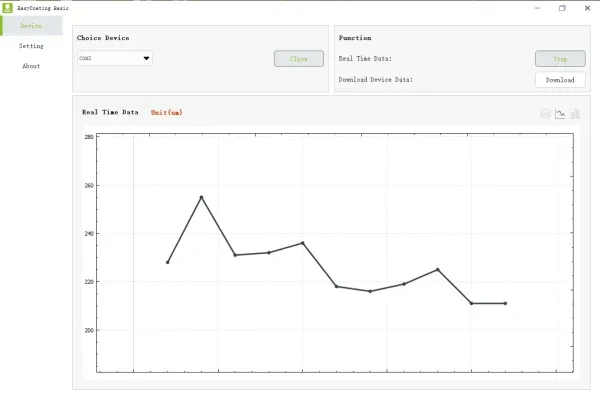Switch to the line chart view icon
The width and height of the screenshot is (600, 399).
[x=560, y=114]
